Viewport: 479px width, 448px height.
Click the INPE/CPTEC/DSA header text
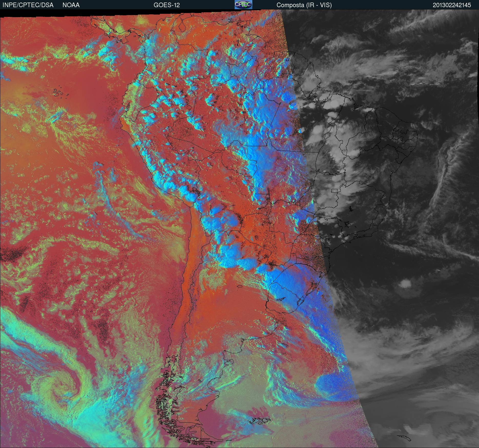tap(28, 5)
